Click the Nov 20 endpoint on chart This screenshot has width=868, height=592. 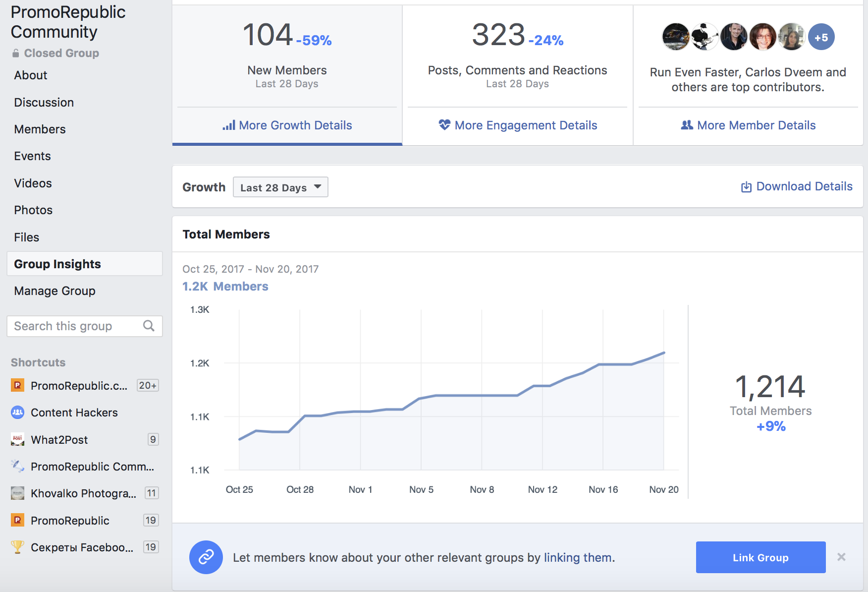(x=664, y=353)
